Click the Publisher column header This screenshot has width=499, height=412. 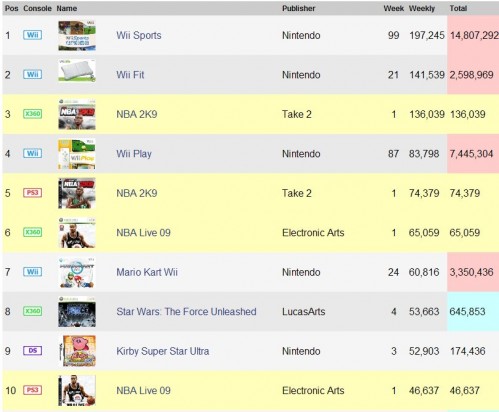click(x=298, y=8)
